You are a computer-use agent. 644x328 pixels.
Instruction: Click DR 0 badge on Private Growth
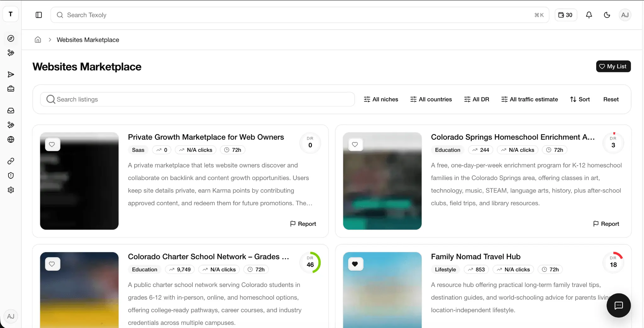tap(310, 143)
